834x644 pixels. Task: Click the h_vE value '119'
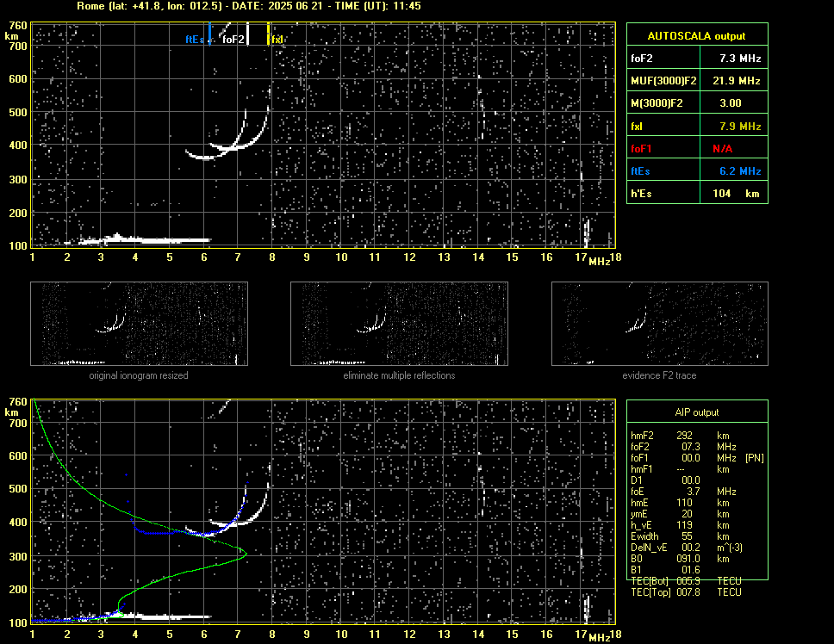click(684, 525)
